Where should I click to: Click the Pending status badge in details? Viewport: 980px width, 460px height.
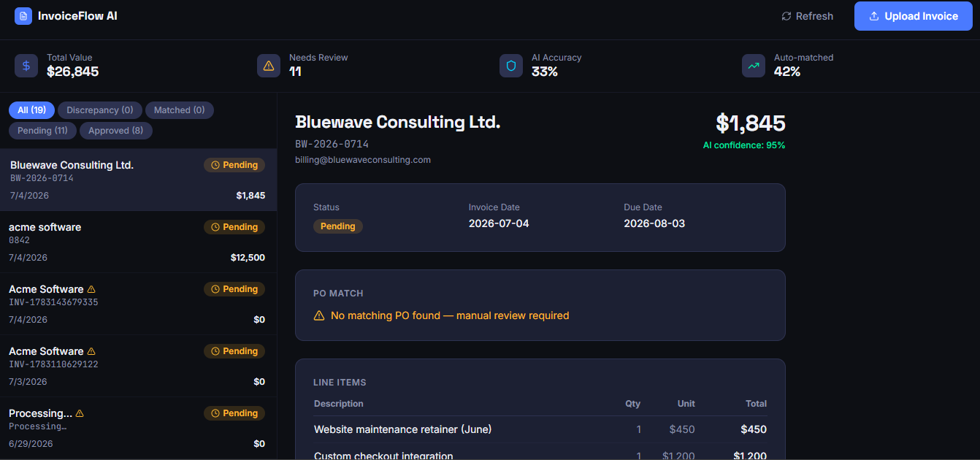pyautogui.click(x=338, y=226)
